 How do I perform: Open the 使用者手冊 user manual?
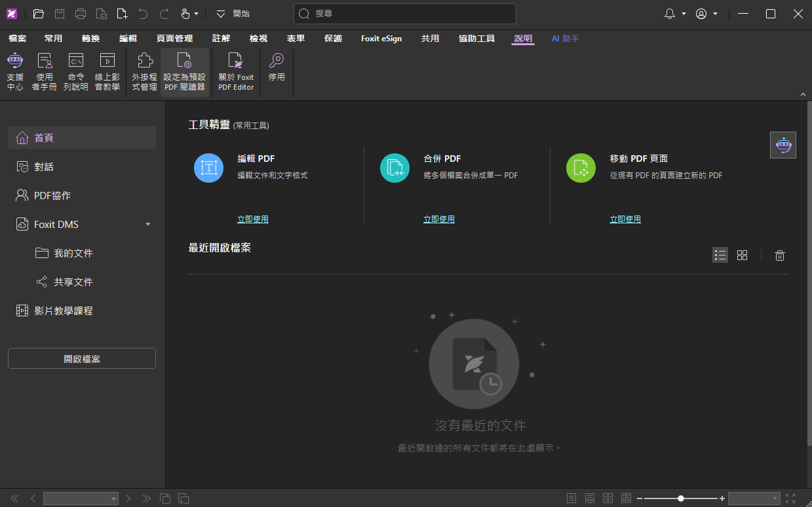[45, 71]
